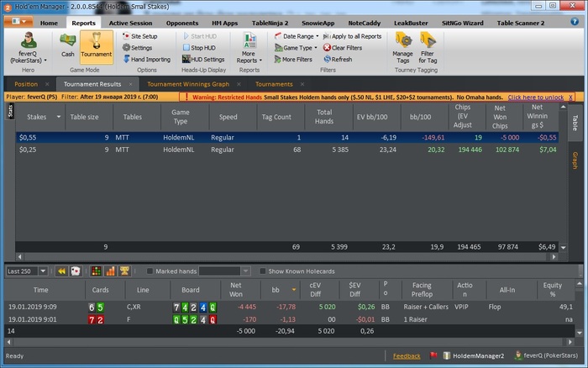The height and width of the screenshot is (368, 588).
Task: Open the LeakBuster tab
Action: point(411,23)
